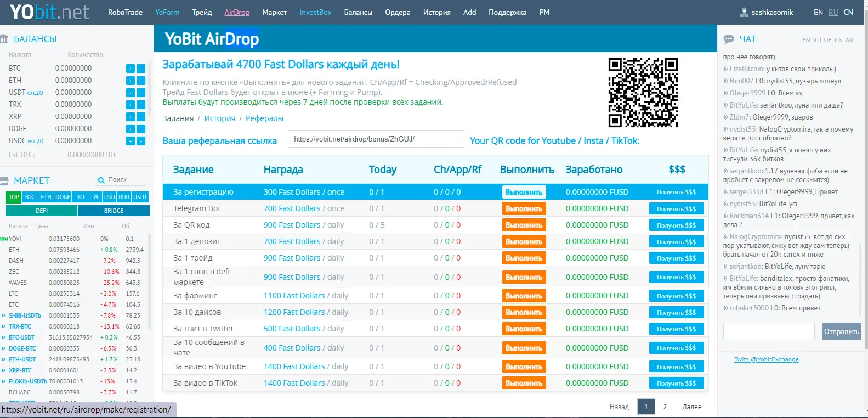Select the TOP market tab
Viewport: 868px width, 418px height.
[14, 197]
